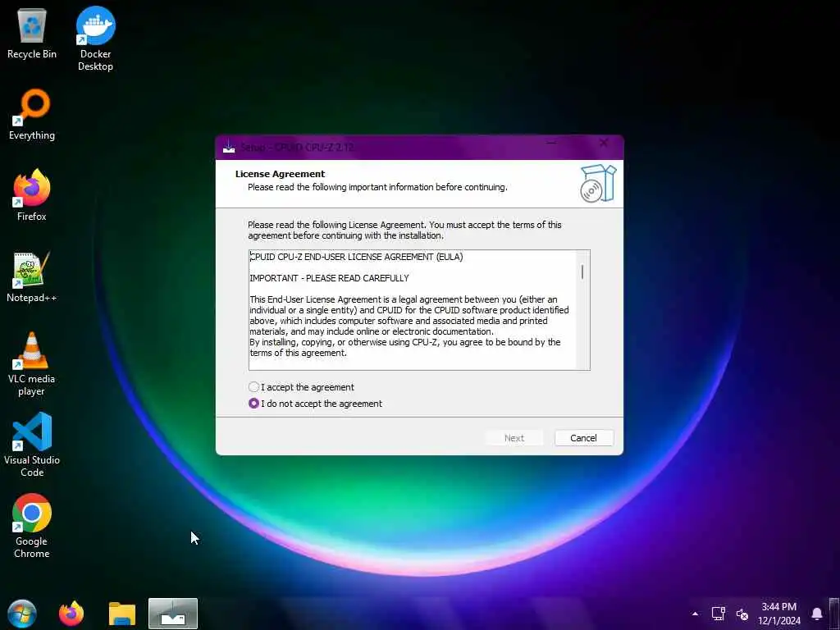The width and height of the screenshot is (840, 630).
Task: Click the disabled Next button
Action: coord(514,438)
